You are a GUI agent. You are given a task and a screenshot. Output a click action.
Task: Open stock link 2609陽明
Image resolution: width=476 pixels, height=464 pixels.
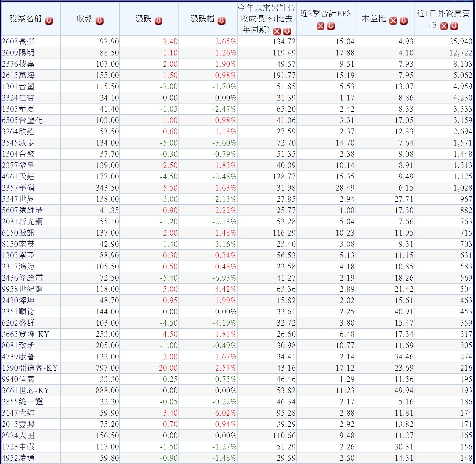point(18,53)
